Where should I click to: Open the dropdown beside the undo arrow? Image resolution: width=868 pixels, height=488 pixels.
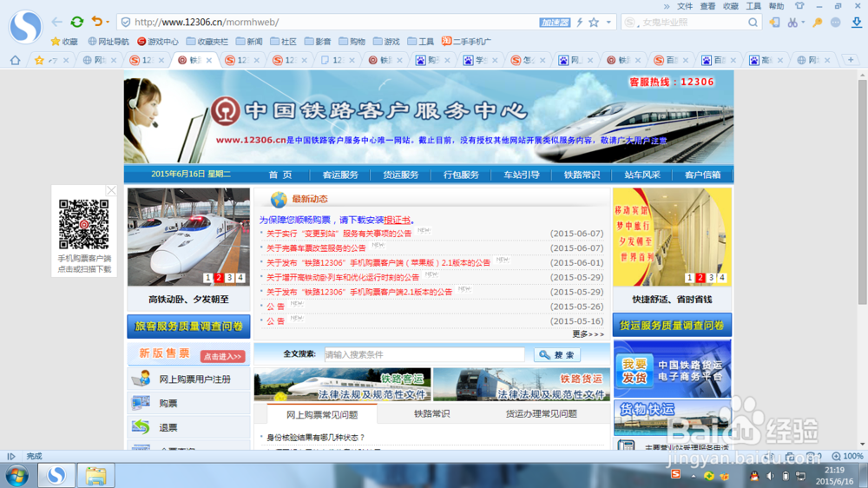108,23
